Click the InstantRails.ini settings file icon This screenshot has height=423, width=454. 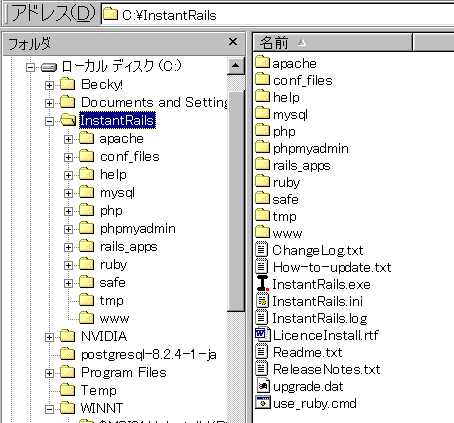click(x=262, y=300)
